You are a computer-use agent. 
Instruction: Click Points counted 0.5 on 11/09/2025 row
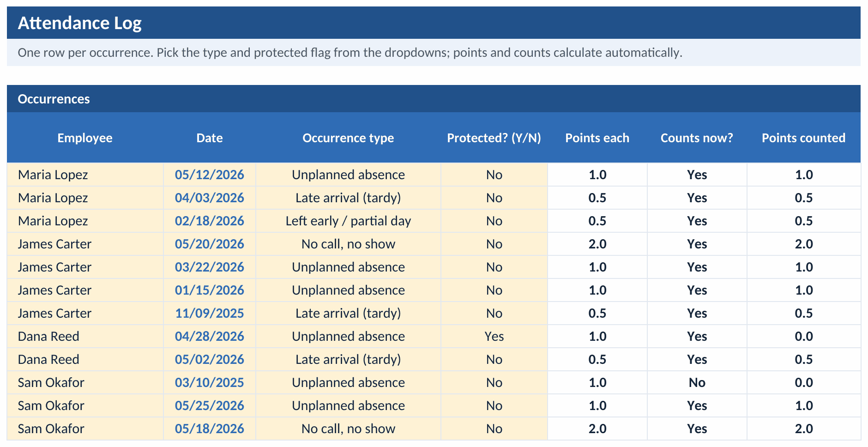click(804, 313)
